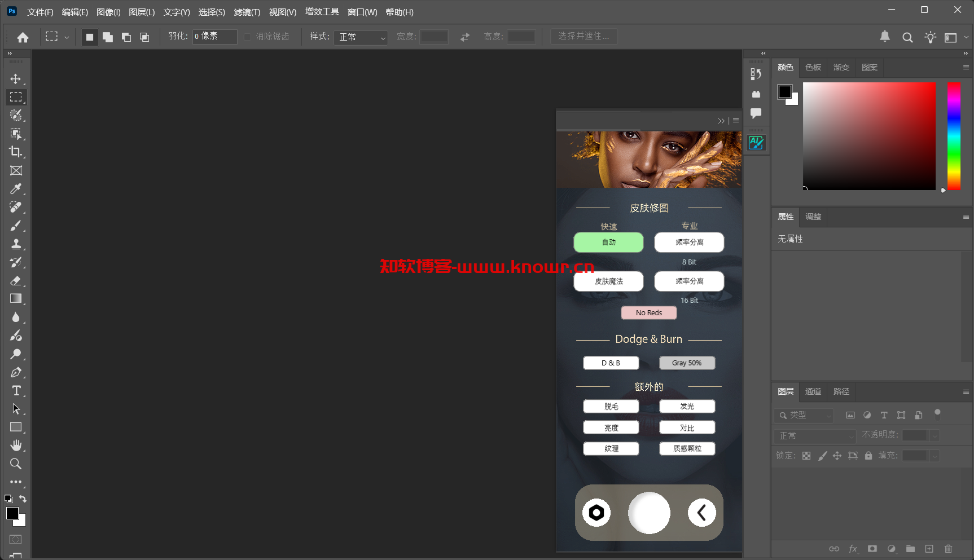
Task: Click the Home icon in options bar
Action: tap(23, 37)
